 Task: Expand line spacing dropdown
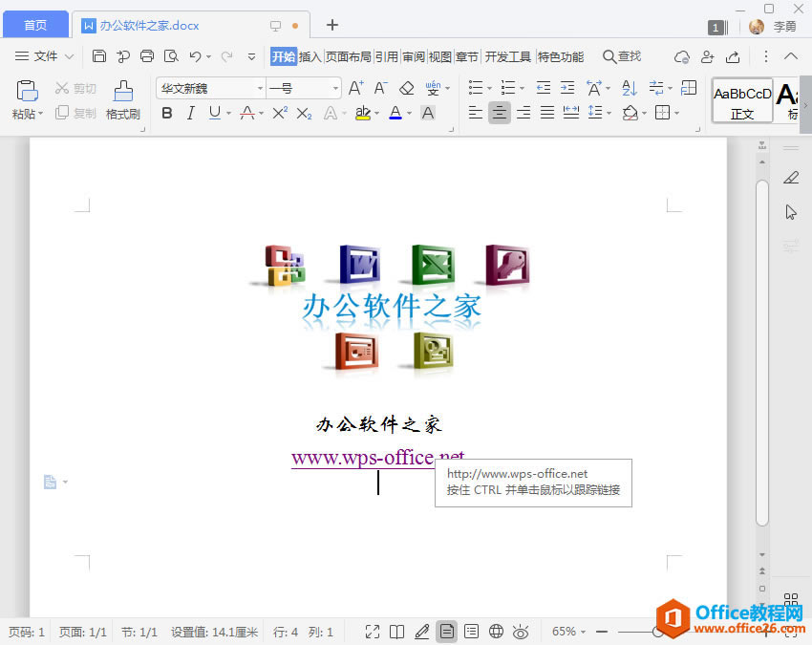pos(609,113)
